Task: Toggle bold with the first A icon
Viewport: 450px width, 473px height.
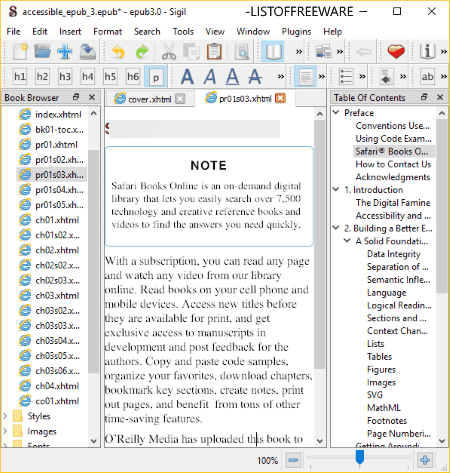Action: (187, 77)
